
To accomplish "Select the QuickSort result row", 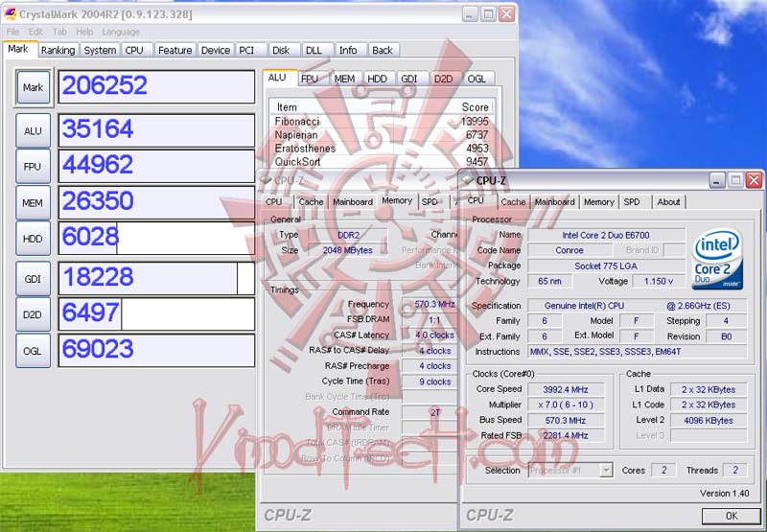I will click(x=382, y=161).
